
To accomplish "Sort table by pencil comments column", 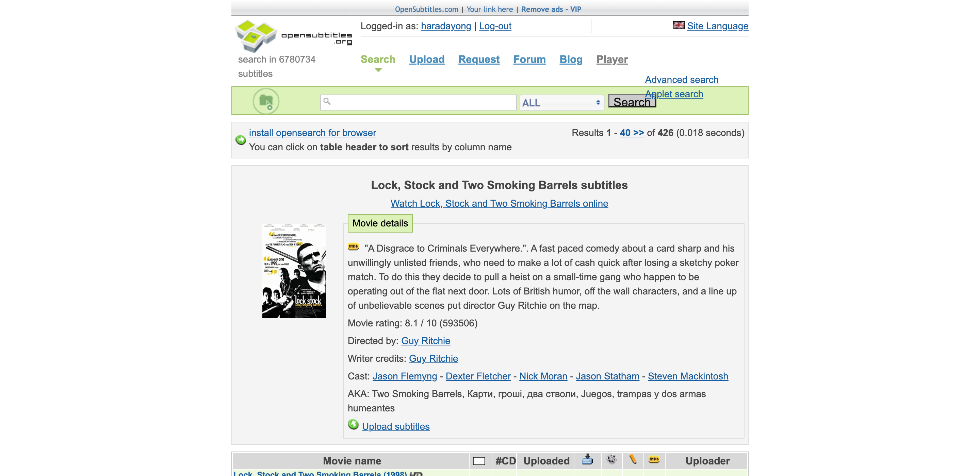I will click(x=633, y=460).
